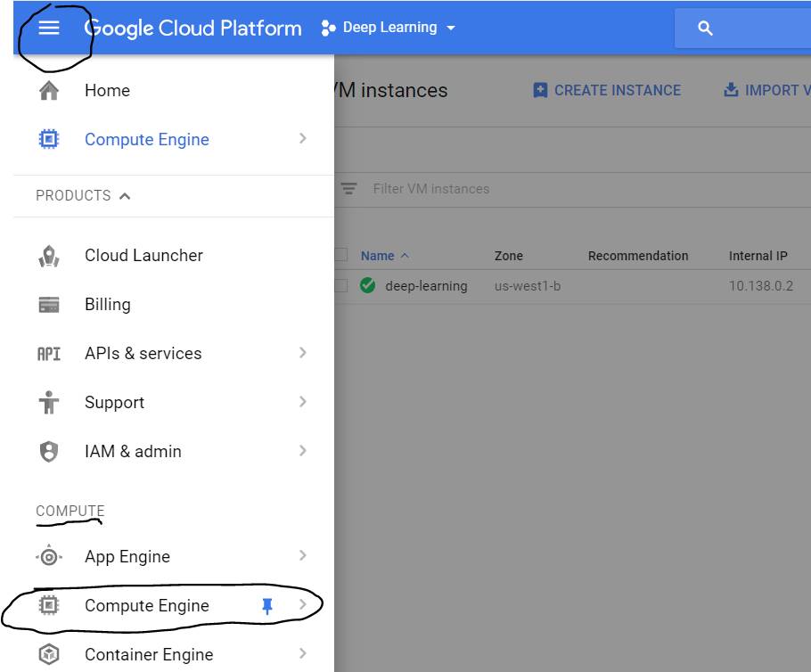Sort the table by Name column
Viewport: 811px width, 672px height.
pyautogui.click(x=377, y=256)
